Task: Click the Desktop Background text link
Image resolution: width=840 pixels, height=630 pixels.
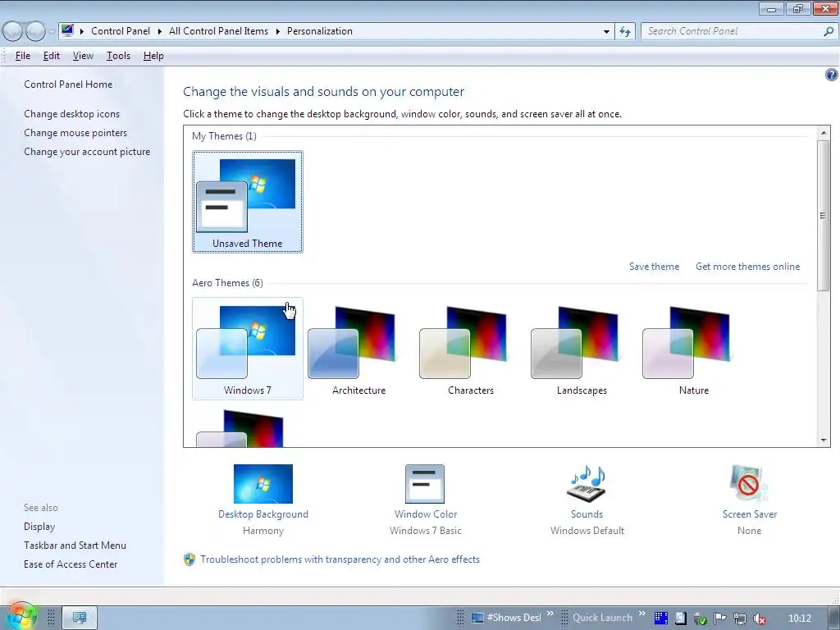Action: (263, 514)
